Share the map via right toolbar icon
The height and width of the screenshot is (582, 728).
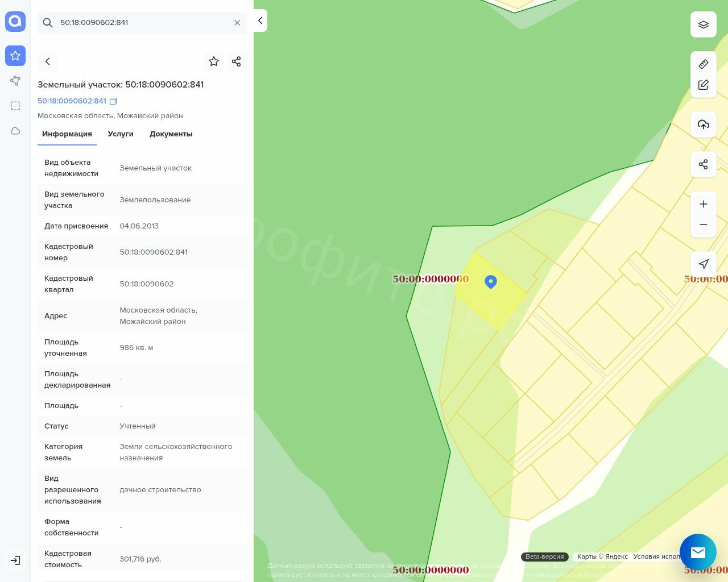(x=703, y=164)
